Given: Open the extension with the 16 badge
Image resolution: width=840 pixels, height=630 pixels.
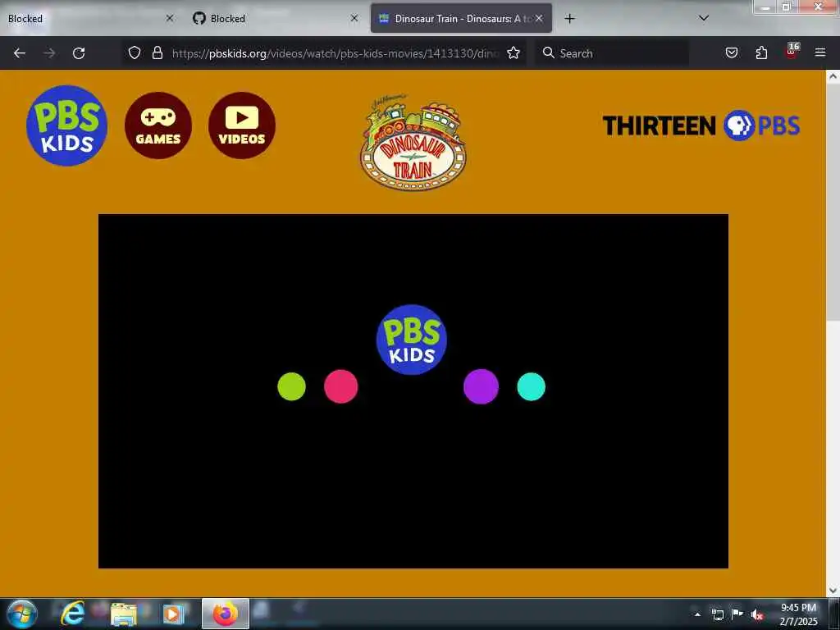Looking at the screenshot, I should [x=792, y=52].
